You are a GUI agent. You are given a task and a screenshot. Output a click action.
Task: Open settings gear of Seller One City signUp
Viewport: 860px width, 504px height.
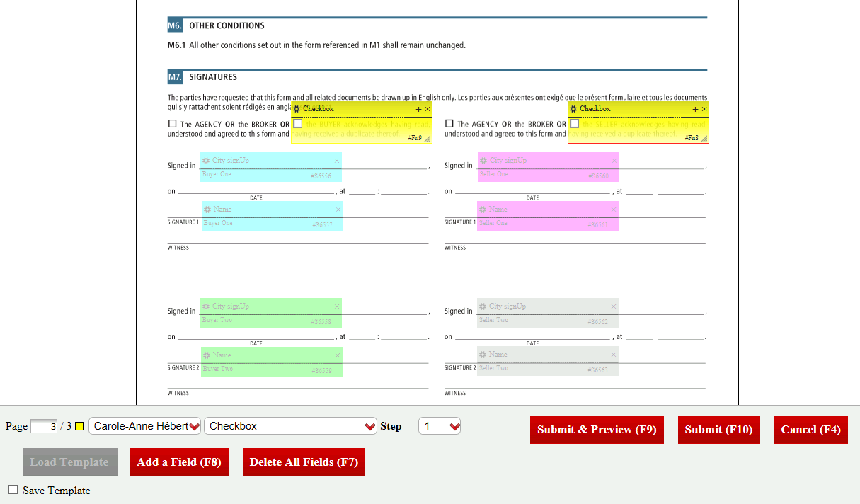click(x=483, y=161)
